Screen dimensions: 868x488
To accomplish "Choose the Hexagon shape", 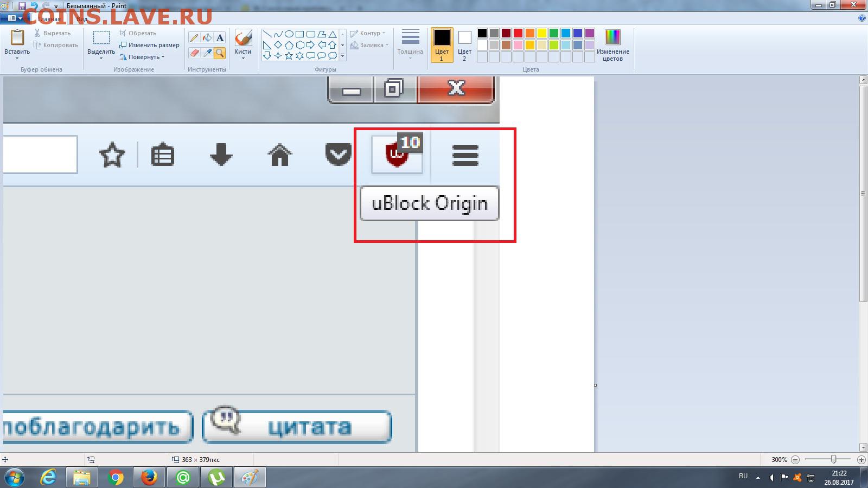I will [299, 45].
